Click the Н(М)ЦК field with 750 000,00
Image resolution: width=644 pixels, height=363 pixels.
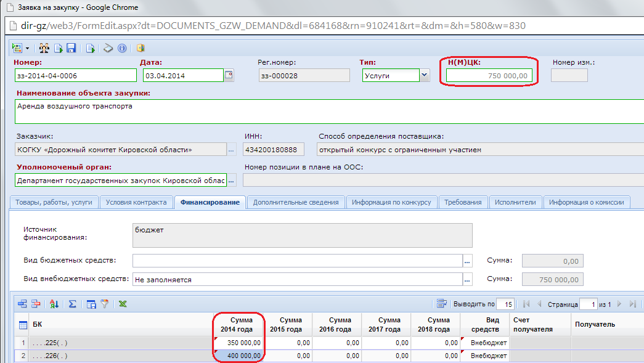pyautogui.click(x=489, y=76)
